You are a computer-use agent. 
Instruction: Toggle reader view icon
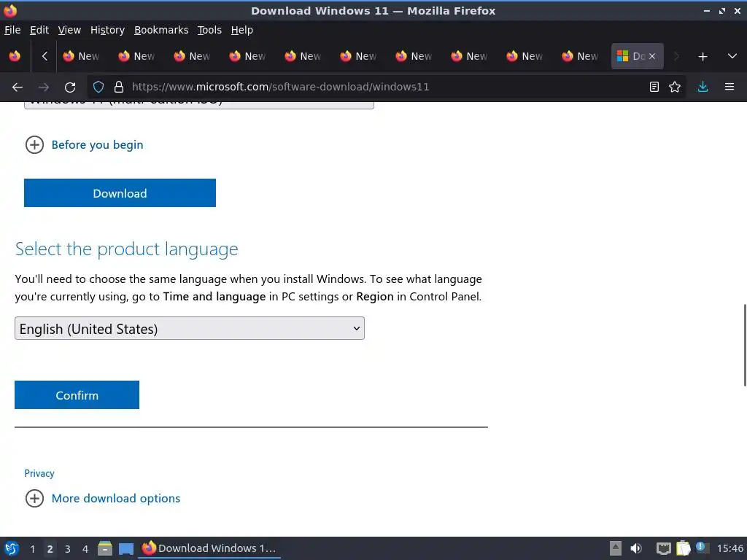click(x=654, y=87)
